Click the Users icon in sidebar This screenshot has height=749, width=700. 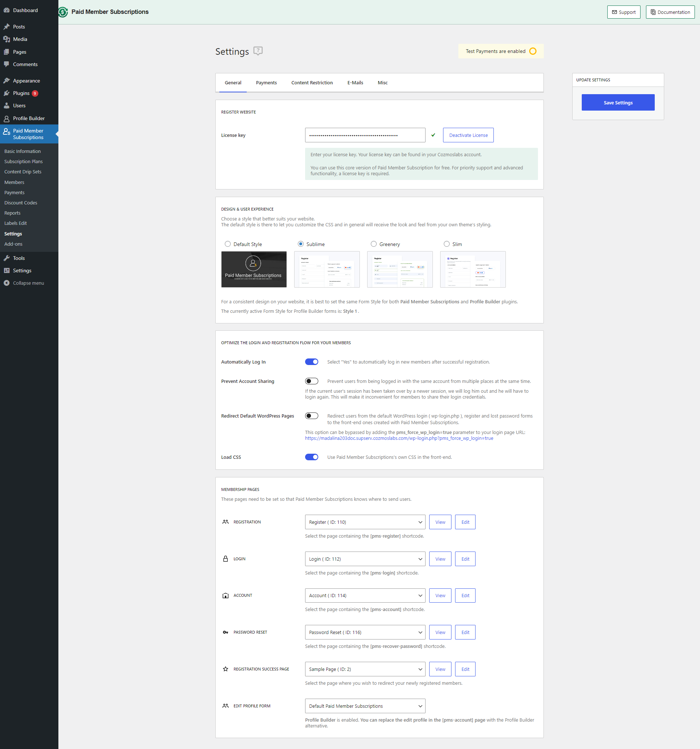tap(7, 105)
